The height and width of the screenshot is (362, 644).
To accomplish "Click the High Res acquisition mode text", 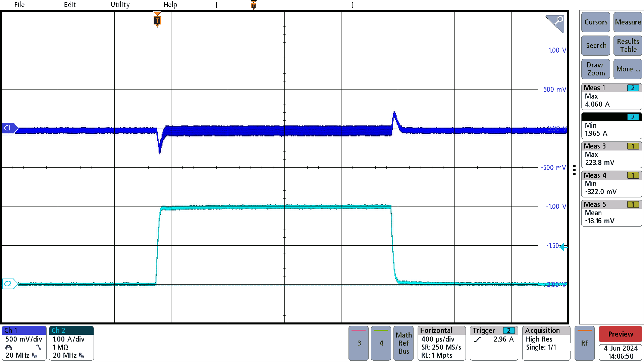I will pyautogui.click(x=539, y=339).
